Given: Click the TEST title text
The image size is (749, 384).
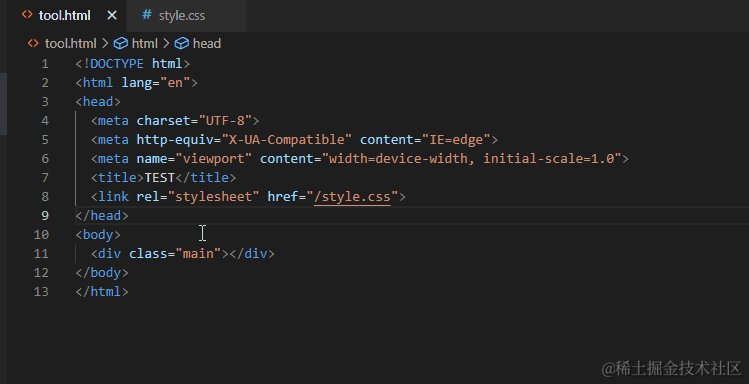Looking at the screenshot, I should click(160, 178).
